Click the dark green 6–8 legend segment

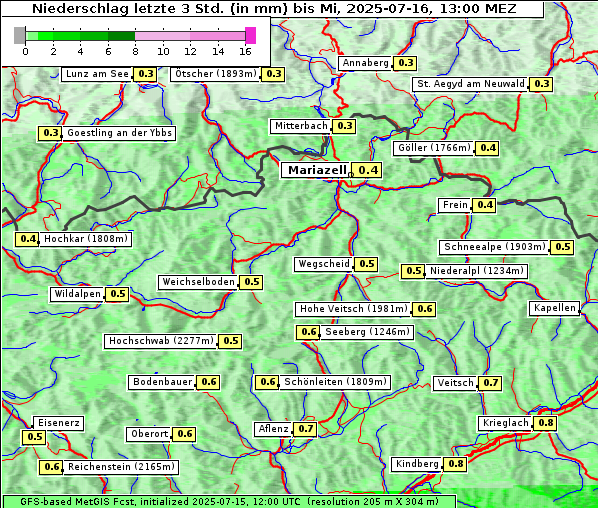point(122,36)
